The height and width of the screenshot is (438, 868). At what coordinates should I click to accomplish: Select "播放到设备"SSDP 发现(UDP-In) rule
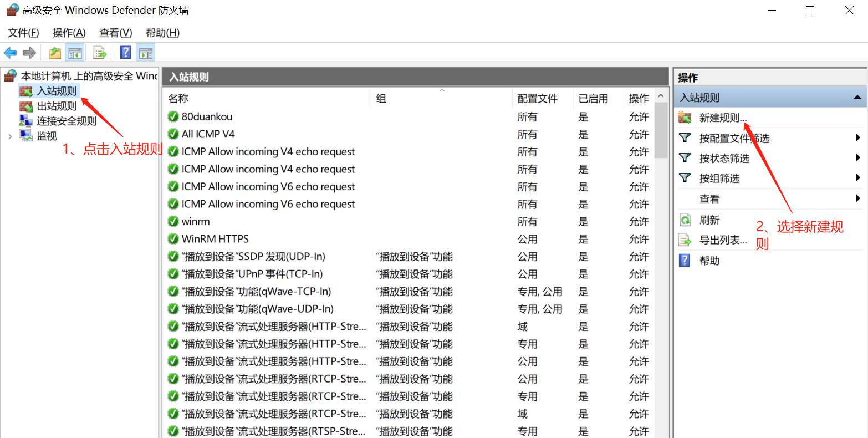pos(253,257)
